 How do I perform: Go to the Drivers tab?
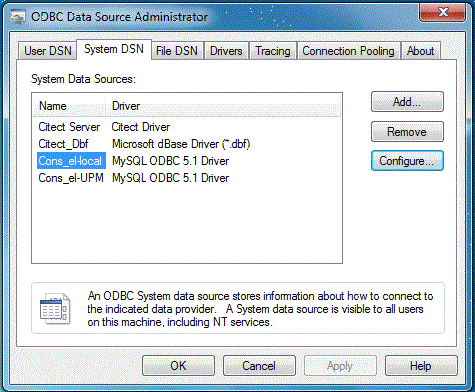pyautogui.click(x=226, y=51)
